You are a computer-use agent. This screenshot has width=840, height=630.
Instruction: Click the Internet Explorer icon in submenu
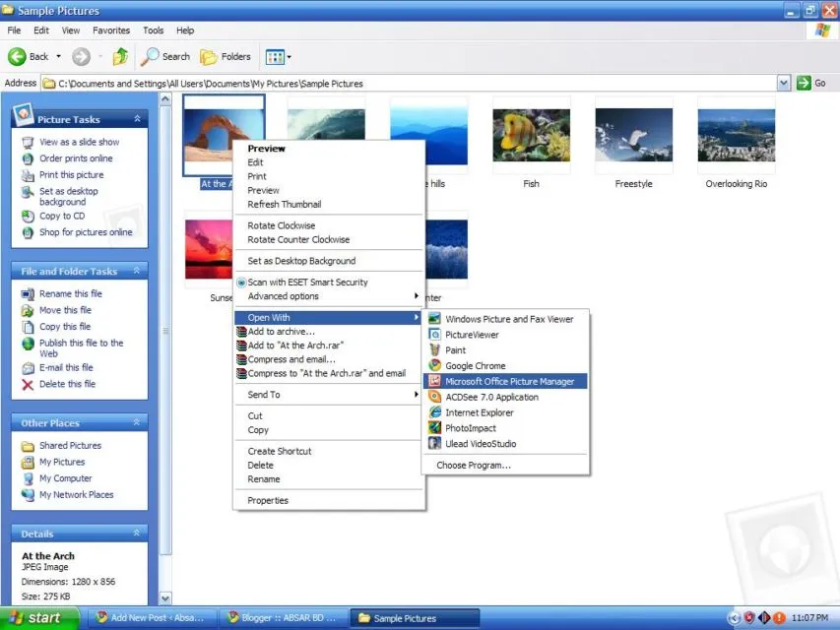(x=435, y=412)
